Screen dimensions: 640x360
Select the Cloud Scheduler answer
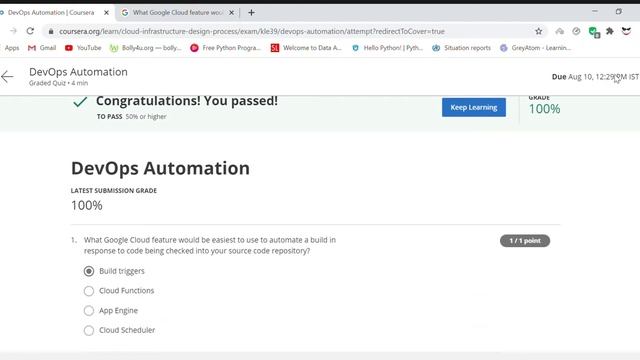pyautogui.click(x=89, y=330)
